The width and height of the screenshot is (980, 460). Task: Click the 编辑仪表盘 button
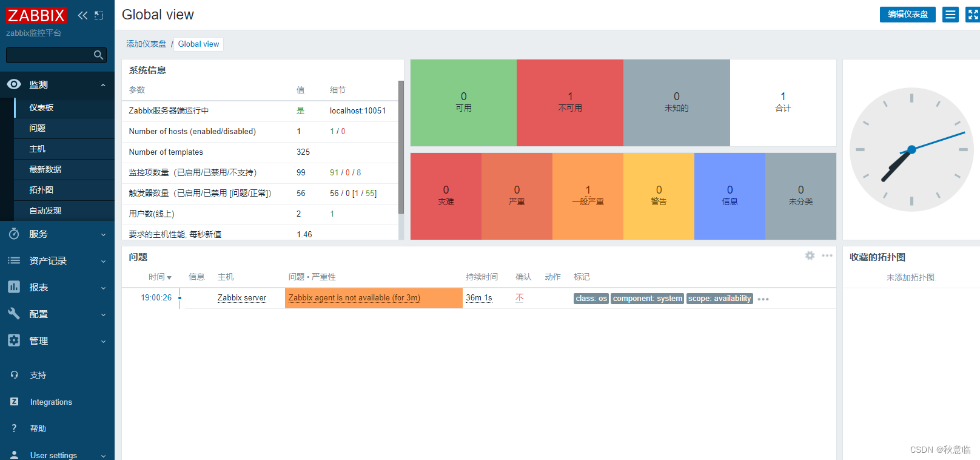[x=907, y=15]
